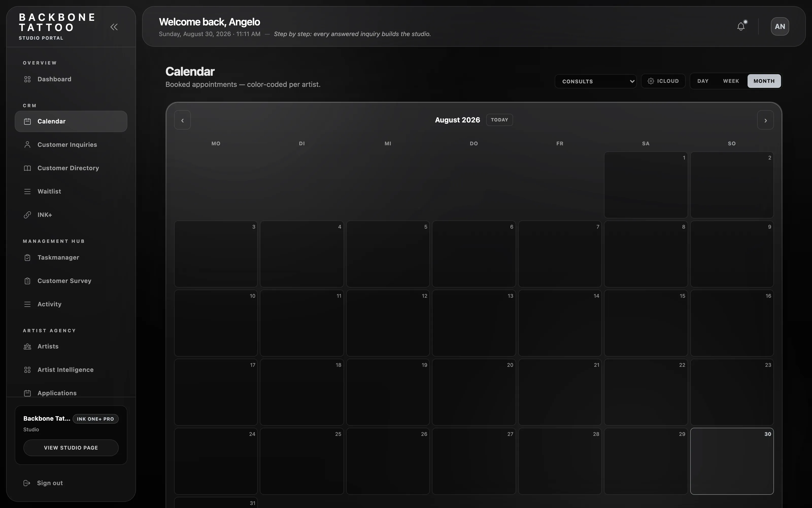Screen dimensions: 812x508
Task: Click the Activity list icon
Action: click(27, 304)
